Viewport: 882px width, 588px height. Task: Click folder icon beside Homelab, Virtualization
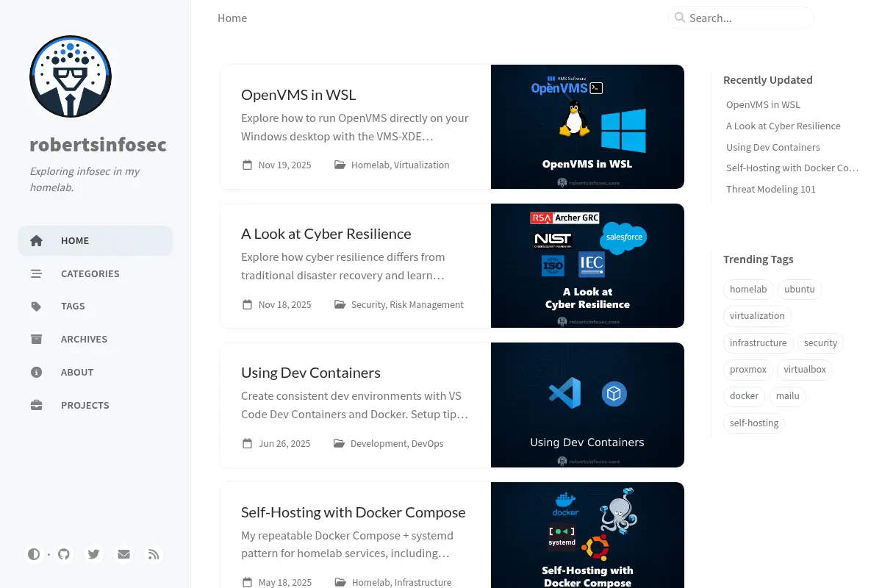(340, 165)
